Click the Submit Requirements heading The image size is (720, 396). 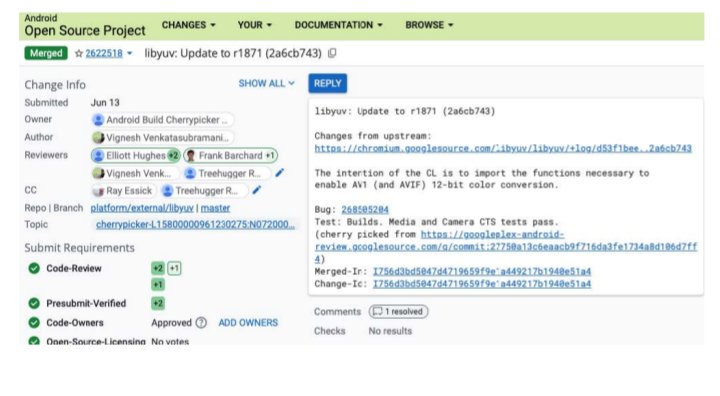[x=79, y=248]
